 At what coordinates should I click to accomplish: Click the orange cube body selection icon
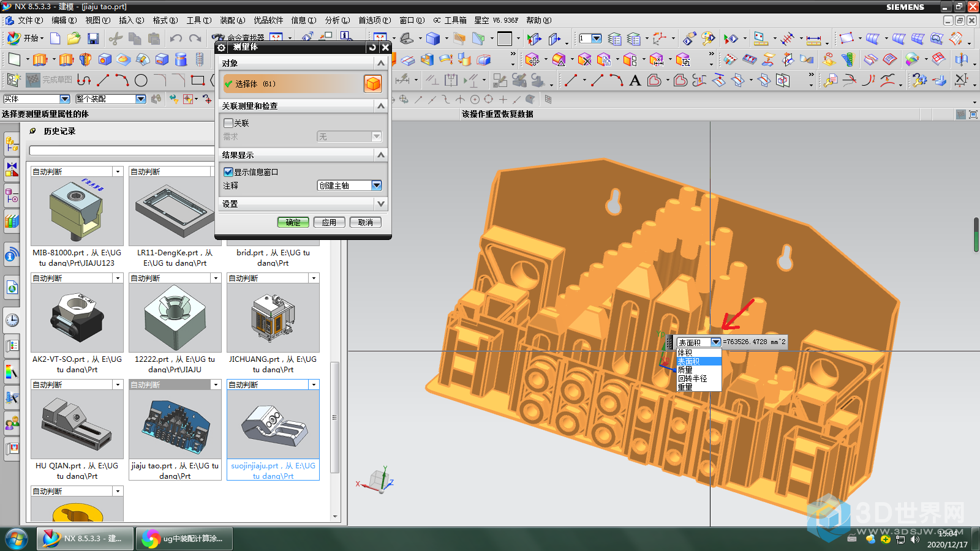tap(373, 84)
